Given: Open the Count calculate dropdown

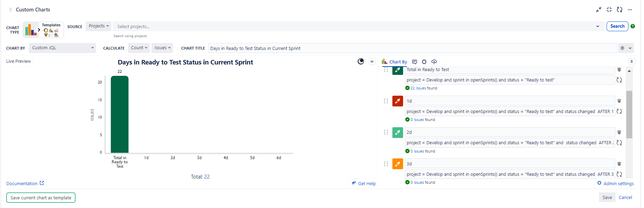Looking at the screenshot, I should coord(139,48).
